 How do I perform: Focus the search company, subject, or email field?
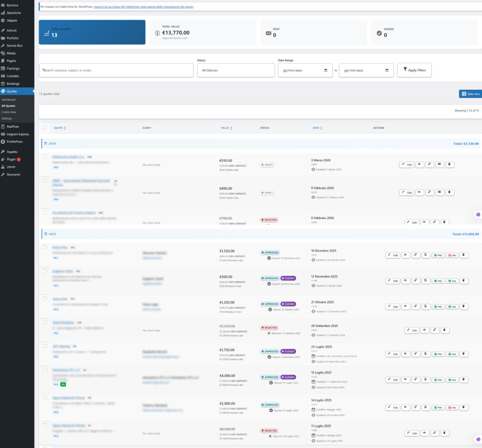(116, 71)
